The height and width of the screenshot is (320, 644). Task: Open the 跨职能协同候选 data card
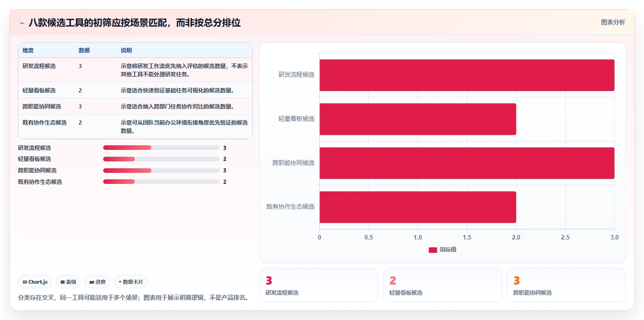click(566, 285)
